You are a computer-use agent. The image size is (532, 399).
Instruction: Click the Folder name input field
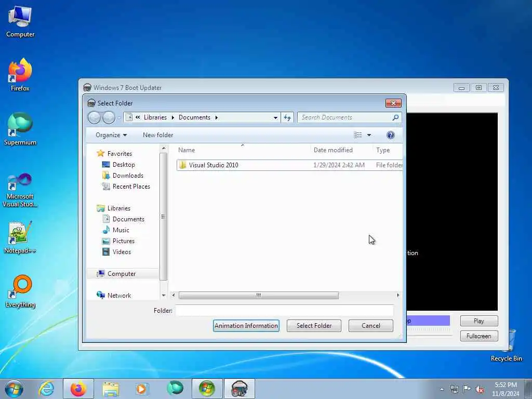point(284,311)
